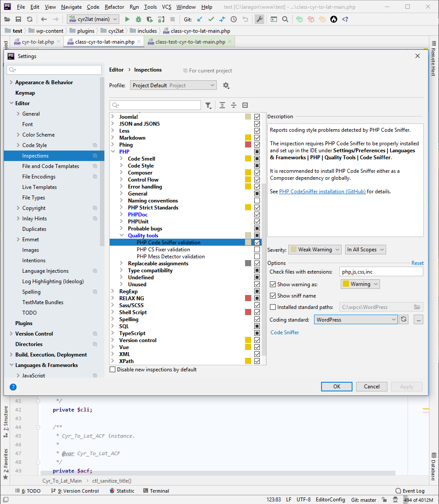Revert changes with the Git undo arrow
The image size is (439, 504).
pos(245,19)
